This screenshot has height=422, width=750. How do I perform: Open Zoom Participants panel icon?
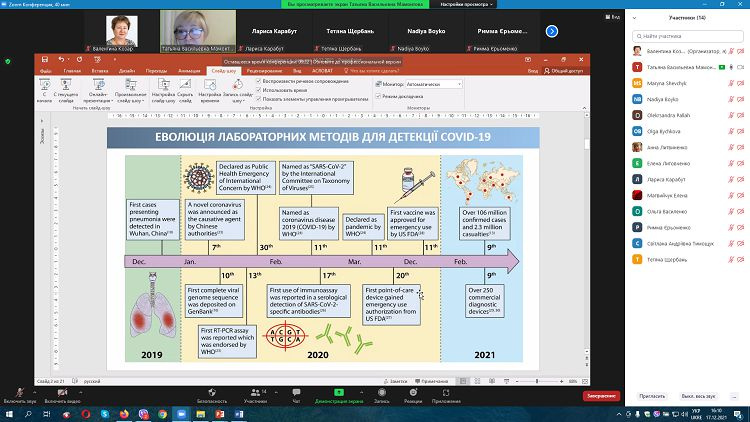point(255,392)
